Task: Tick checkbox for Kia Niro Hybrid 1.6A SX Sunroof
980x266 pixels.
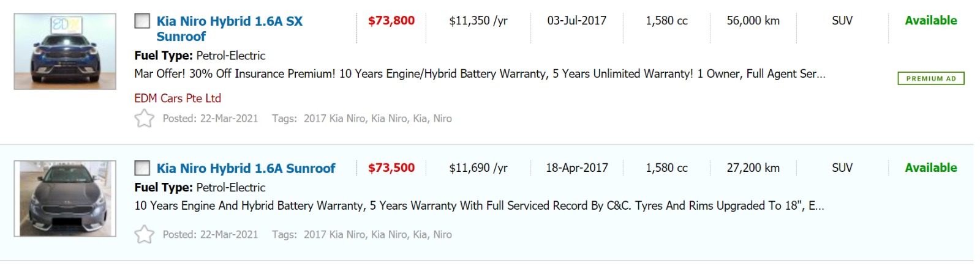Action: click(142, 21)
